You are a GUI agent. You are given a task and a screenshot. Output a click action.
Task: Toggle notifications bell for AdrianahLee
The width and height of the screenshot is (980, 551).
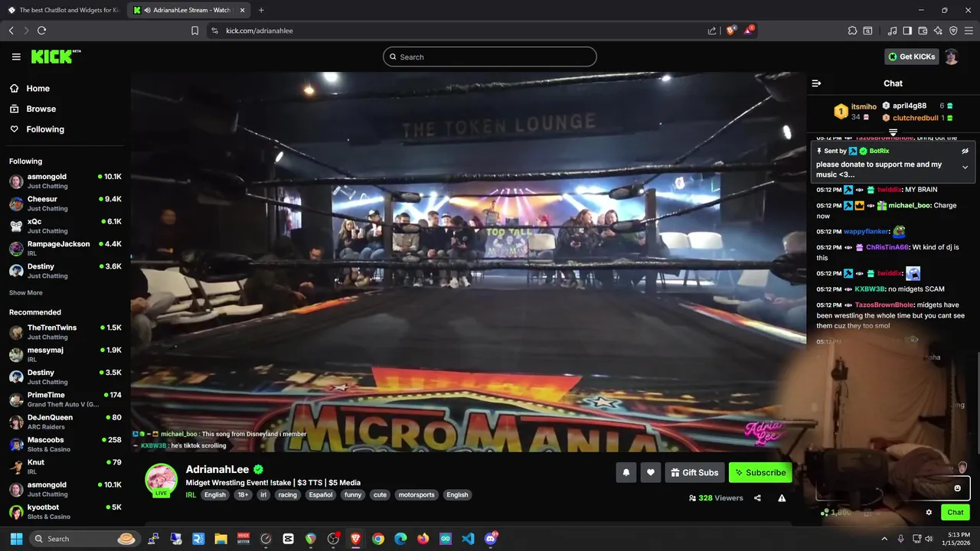click(626, 473)
